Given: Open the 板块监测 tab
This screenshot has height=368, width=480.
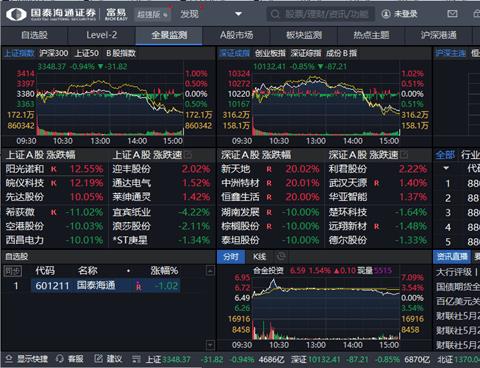Looking at the screenshot, I should [304, 35].
